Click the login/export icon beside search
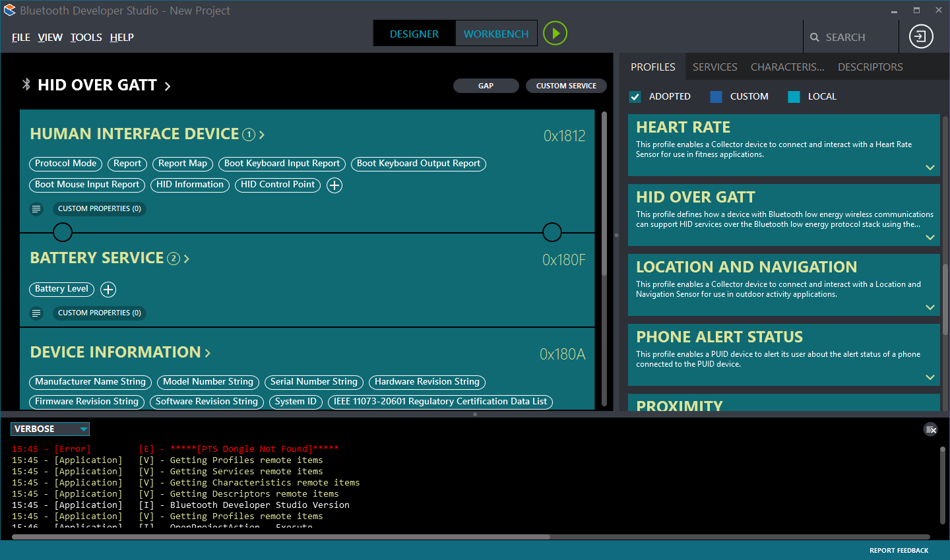The height and width of the screenshot is (560, 950). click(921, 36)
